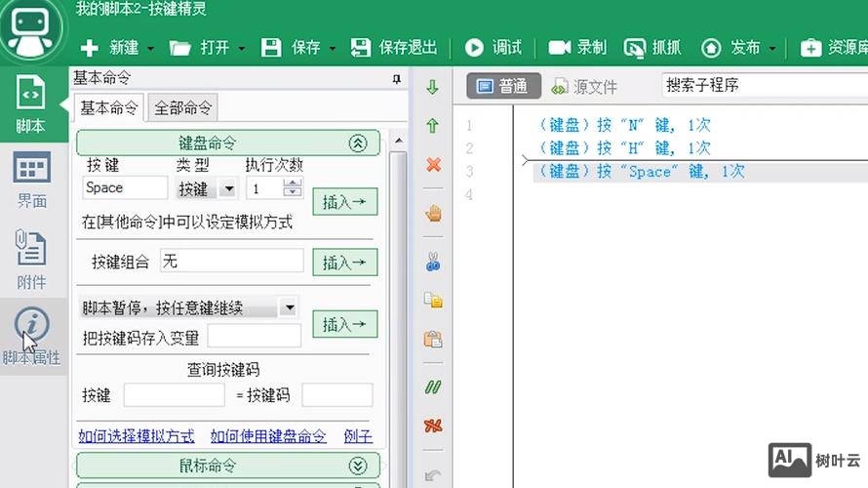Click 插入 button for 按键组合

pos(345,262)
